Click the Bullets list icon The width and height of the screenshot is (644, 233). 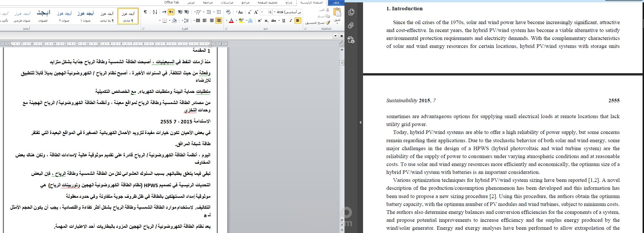click(x=219, y=12)
